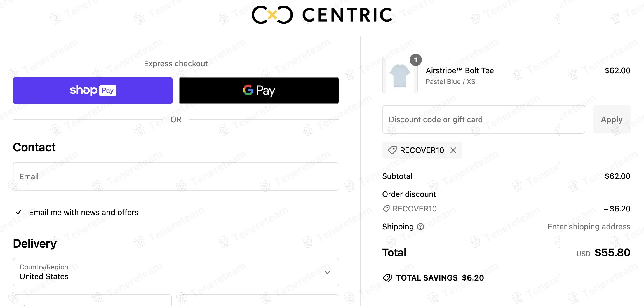Remove the RECOVER10 discount code
This screenshot has height=306, width=644.
(453, 150)
